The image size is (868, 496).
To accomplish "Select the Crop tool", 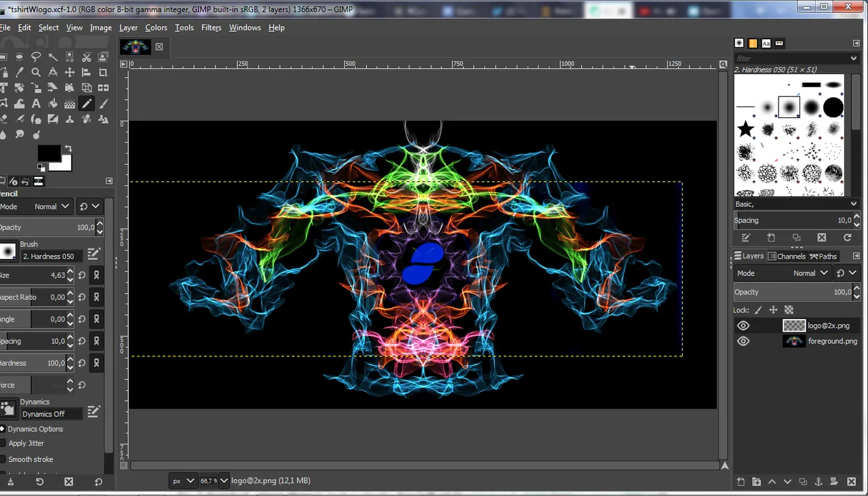I will click(103, 73).
